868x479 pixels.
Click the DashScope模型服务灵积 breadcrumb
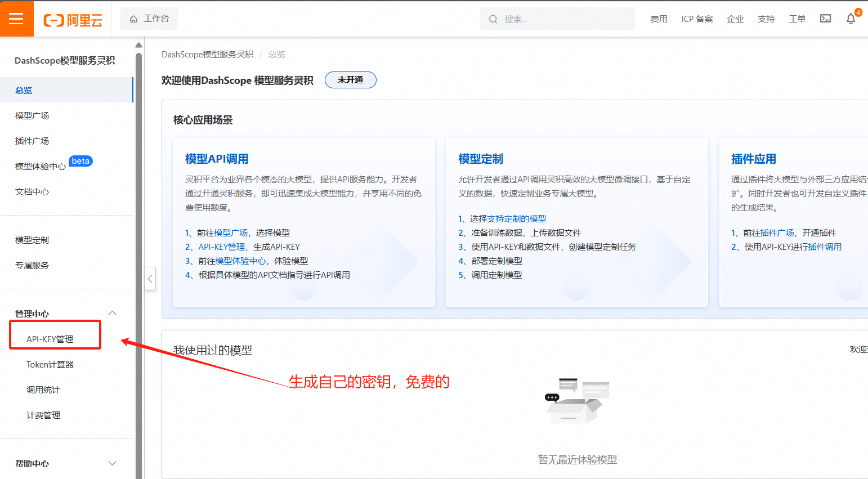pos(207,55)
